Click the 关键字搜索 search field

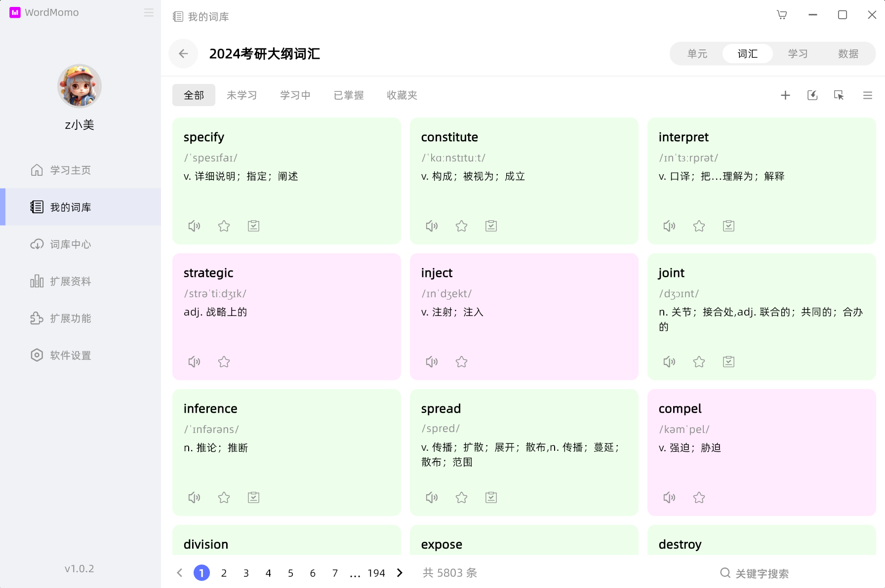(762, 573)
